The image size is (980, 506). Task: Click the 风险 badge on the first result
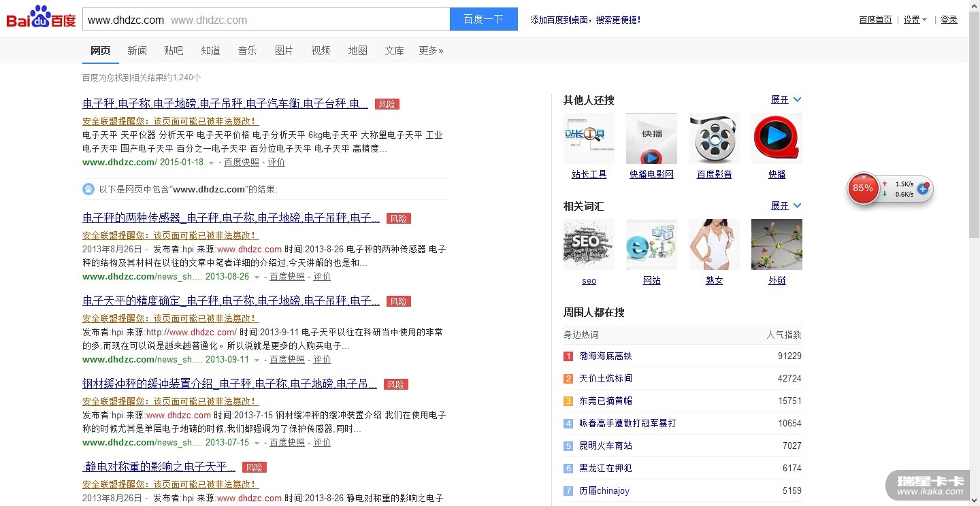pos(387,104)
